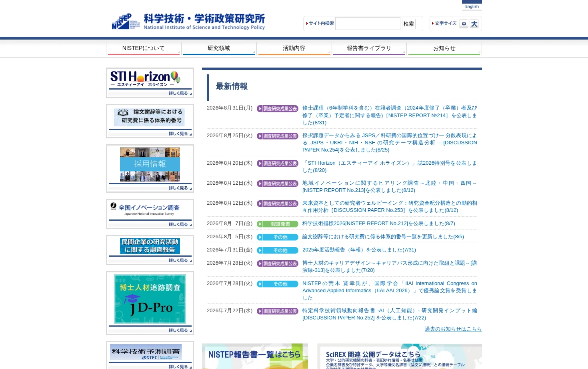The width and height of the screenshot is (588, 369).
Task: Click 調査研究成果公表 badge on August 31 entry
Action: point(278,109)
